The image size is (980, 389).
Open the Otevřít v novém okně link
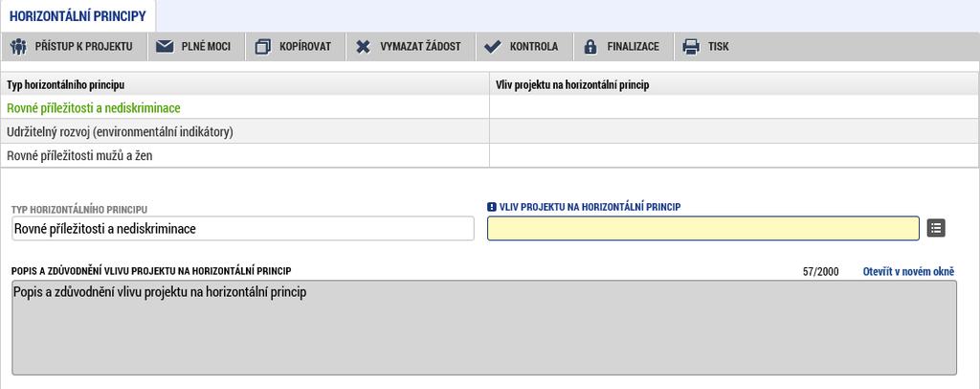[x=909, y=271]
